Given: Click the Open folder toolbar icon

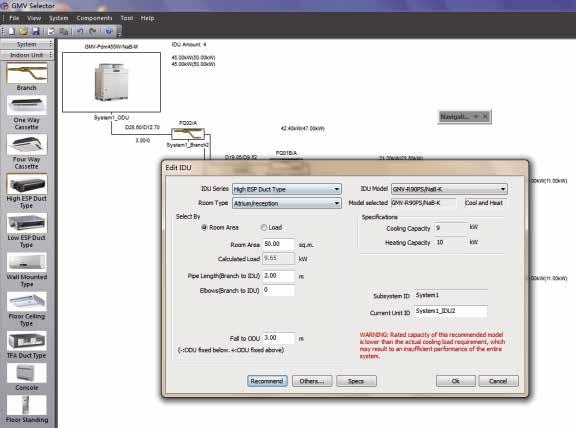Looking at the screenshot, I should click(24, 32).
